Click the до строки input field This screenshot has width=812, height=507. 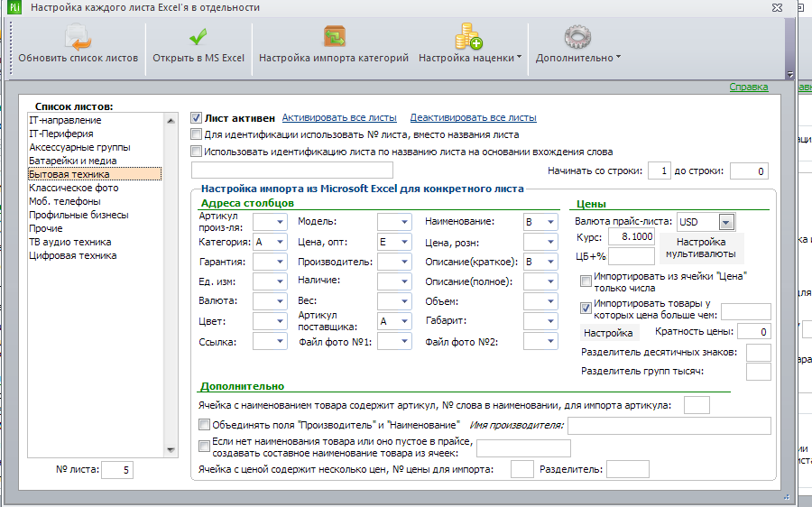point(749,171)
